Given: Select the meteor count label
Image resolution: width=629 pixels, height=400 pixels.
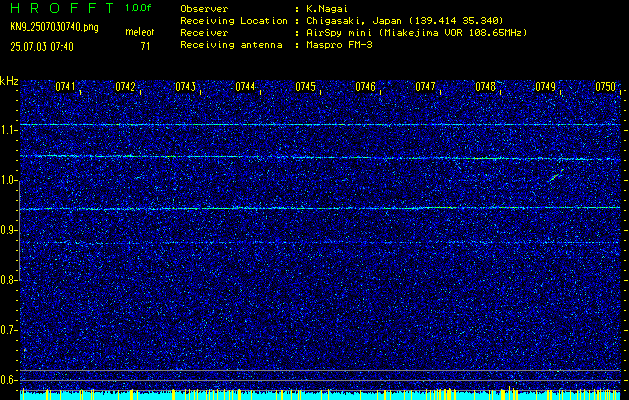Looking at the screenshot, I should [140, 32].
